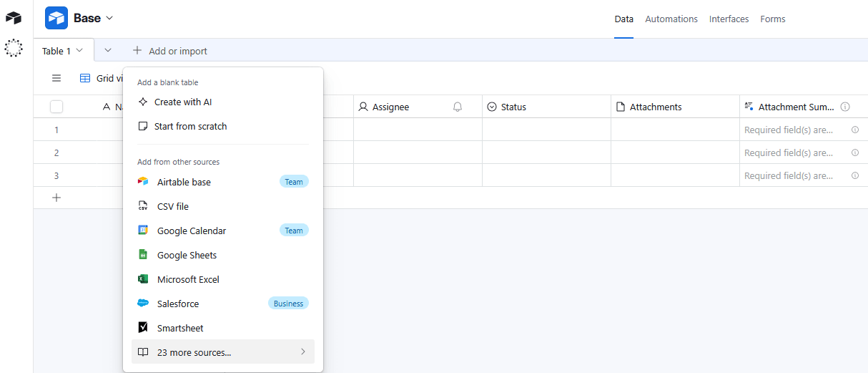Select Create with AI option
Image resolution: width=868 pixels, height=373 pixels.
coord(183,102)
